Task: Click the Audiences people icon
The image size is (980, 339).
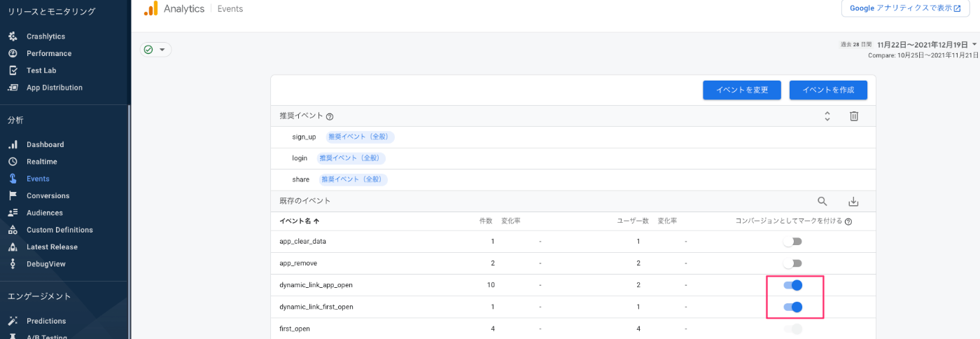Action: point(13,213)
